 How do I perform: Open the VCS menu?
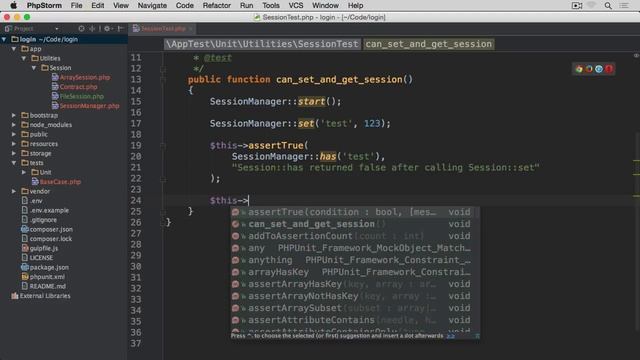[x=296, y=5]
